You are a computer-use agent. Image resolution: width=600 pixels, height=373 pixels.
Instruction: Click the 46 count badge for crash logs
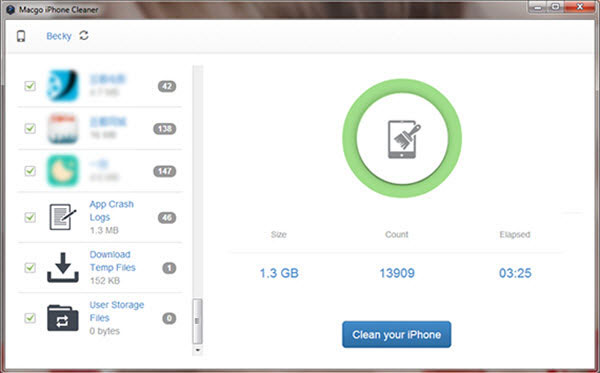click(x=167, y=218)
